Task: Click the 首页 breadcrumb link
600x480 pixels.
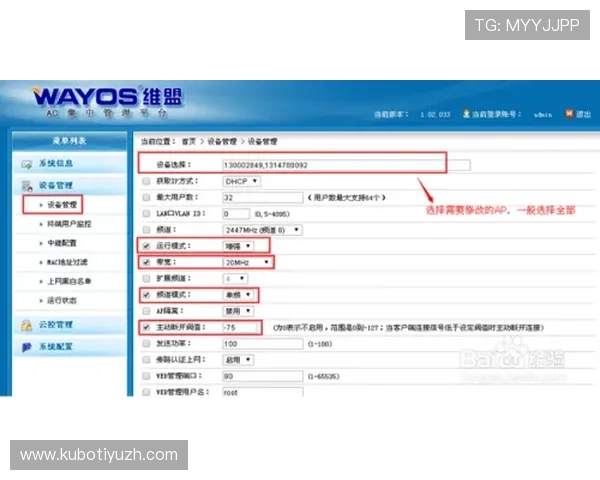Action: tap(189, 142)
